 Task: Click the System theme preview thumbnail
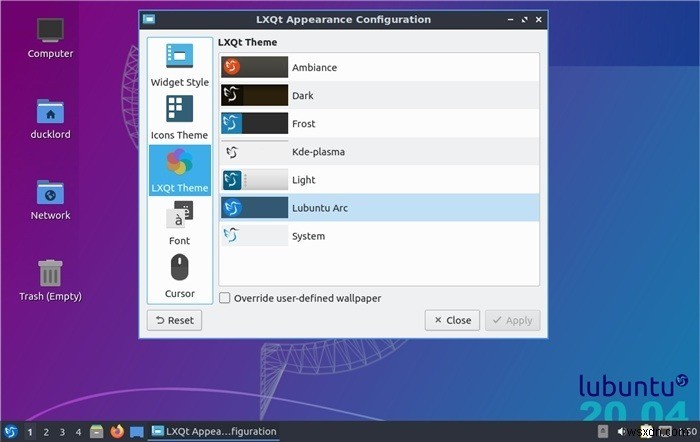coord(254,236)
